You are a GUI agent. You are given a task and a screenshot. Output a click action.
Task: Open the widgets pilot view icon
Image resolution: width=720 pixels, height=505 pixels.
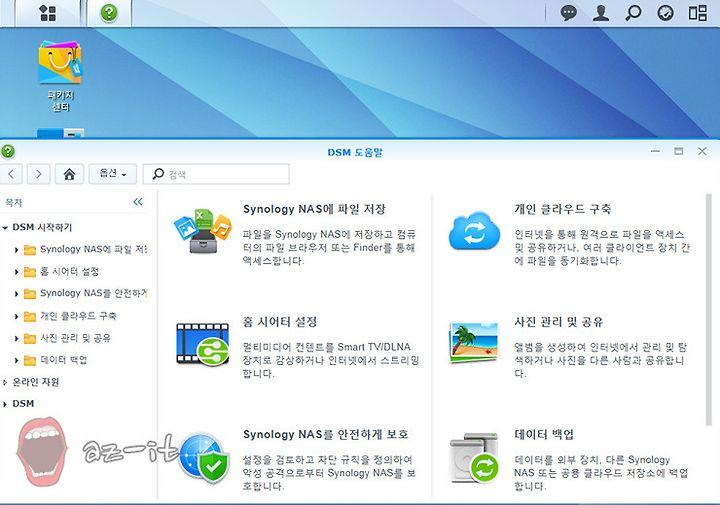698,12
